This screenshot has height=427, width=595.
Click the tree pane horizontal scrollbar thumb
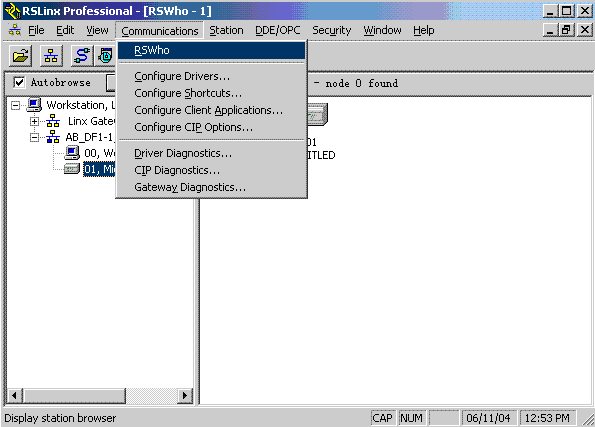[74, 396]
